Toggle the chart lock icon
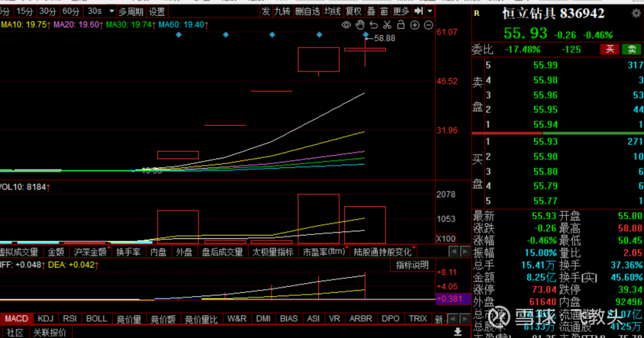 pos(401,25)
